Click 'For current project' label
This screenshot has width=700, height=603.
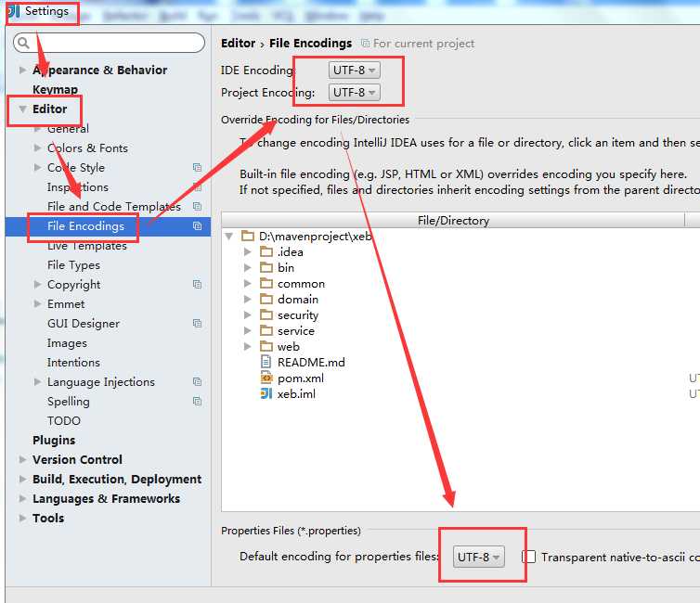pyautogui.click(x=423, y=44)
